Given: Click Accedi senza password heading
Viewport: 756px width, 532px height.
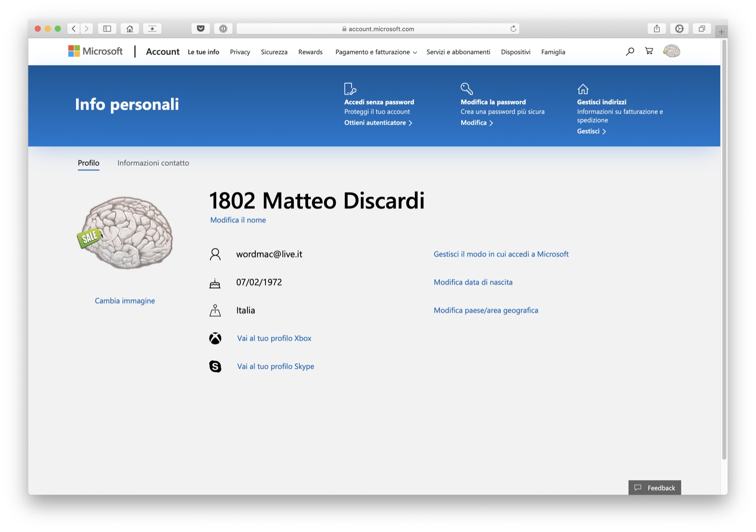Looking at the screenshot, I should 379,102.
